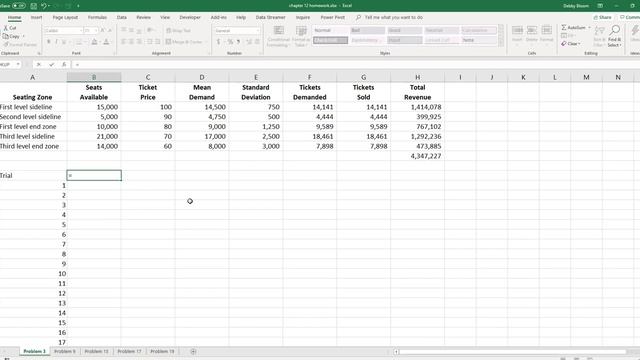Open Find & Select magnifier menu
This screenshot has height=360, width=640.
pos(615,36)
